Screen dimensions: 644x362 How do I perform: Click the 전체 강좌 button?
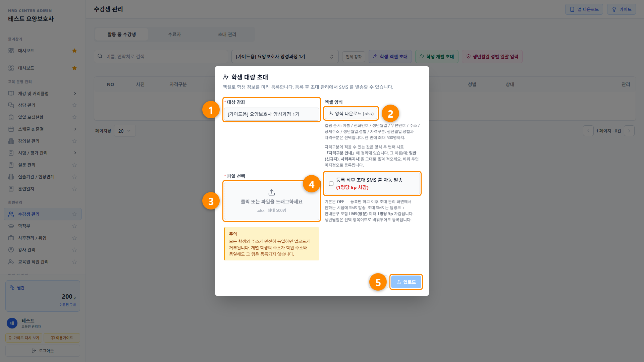click(x=354, y=57)
